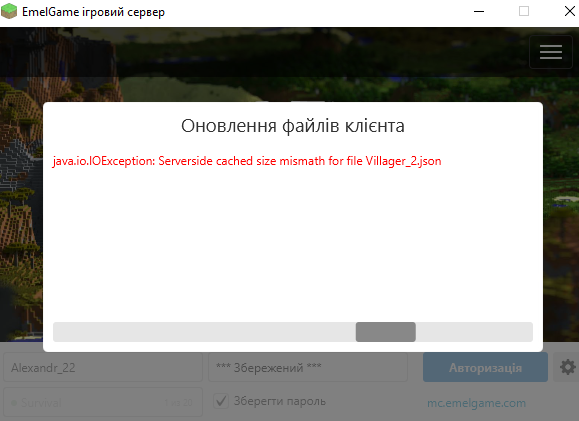579x421 pixels.
Task: Click the saved password field '*** Збережений ***'
Action: pyautogui.click(x=308, y=367)
